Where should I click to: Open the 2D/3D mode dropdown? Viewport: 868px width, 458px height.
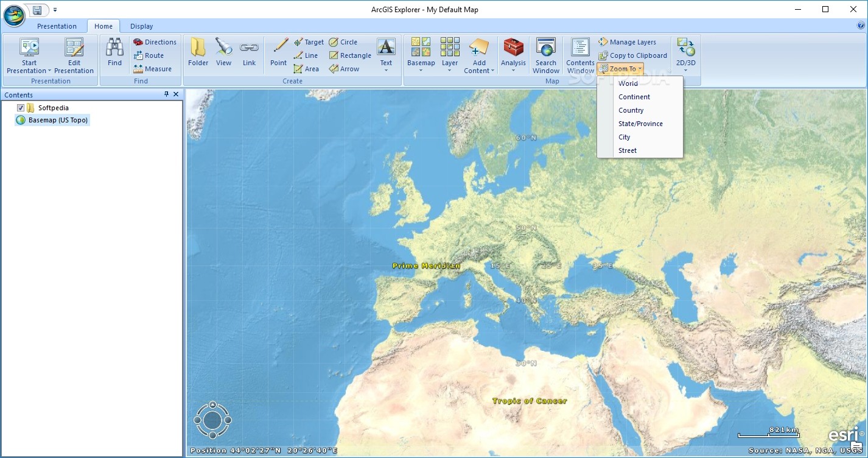685,70
